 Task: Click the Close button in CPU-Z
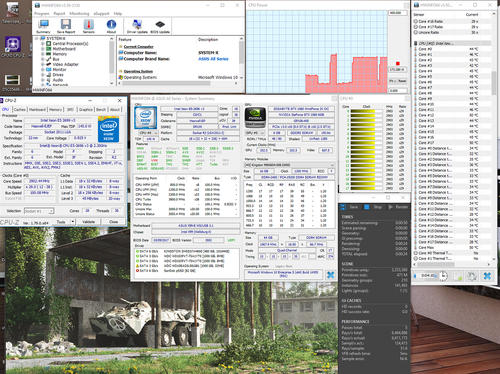click(113, 222)
